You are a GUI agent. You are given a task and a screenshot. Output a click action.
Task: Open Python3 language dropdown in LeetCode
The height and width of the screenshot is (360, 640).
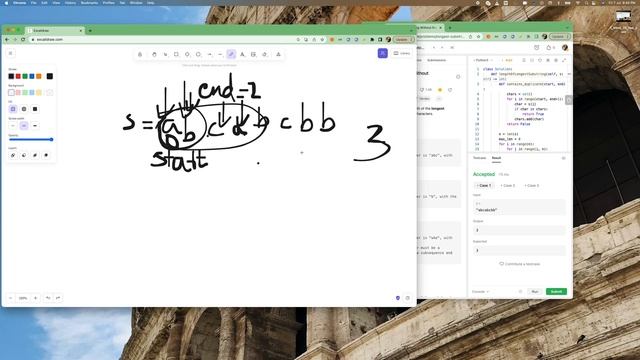[483, 60]
